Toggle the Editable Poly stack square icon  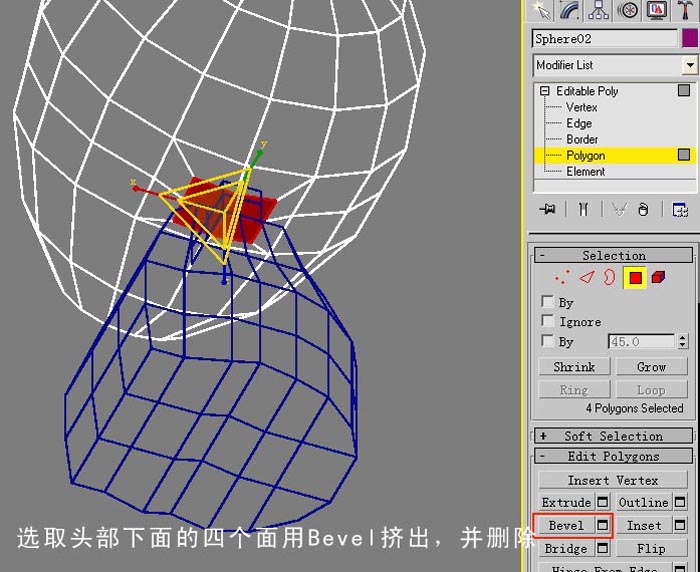click(x=684, y=91)
